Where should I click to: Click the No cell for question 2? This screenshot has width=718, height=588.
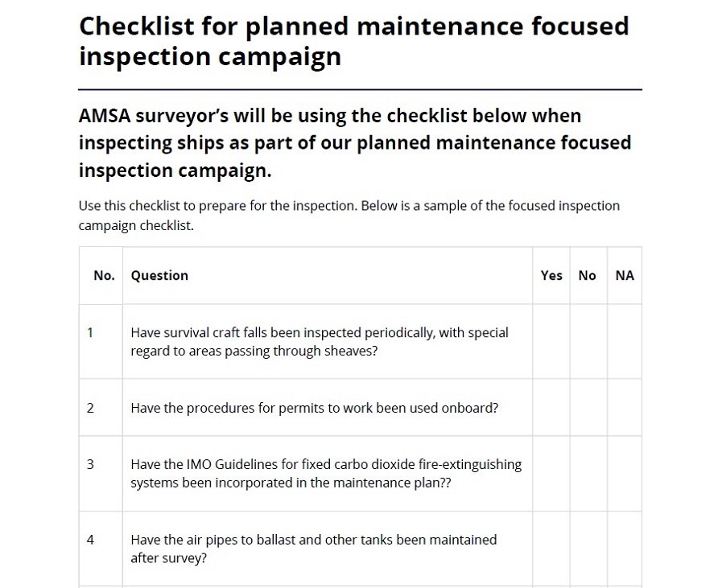pos(588,408)
